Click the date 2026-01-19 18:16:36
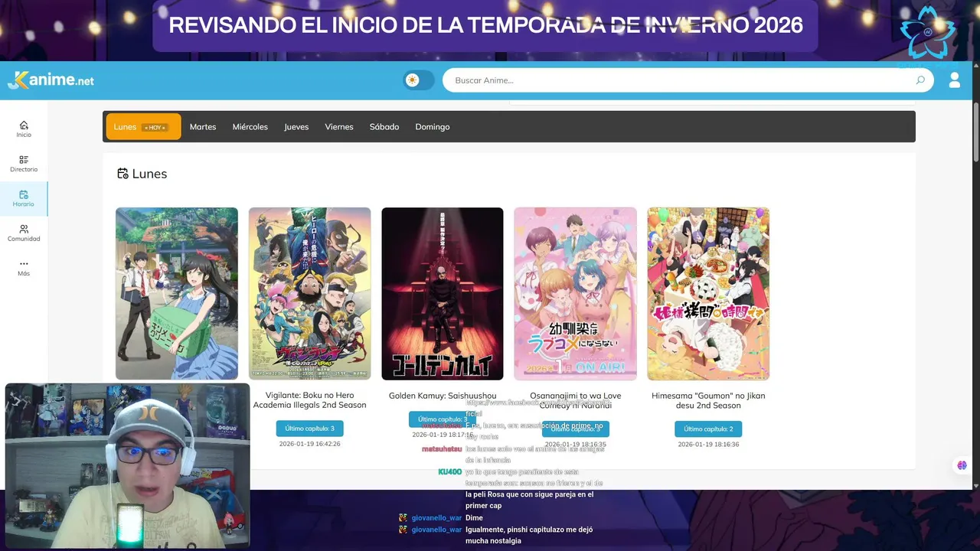Screen dimensions: 980x551 (708, 444)
